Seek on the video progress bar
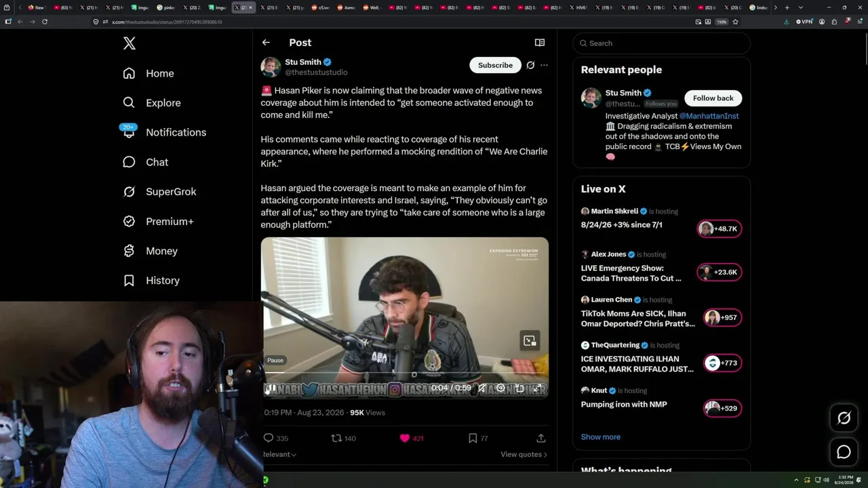The height and width of the screenshot is (488, 868). click(405, 373)
